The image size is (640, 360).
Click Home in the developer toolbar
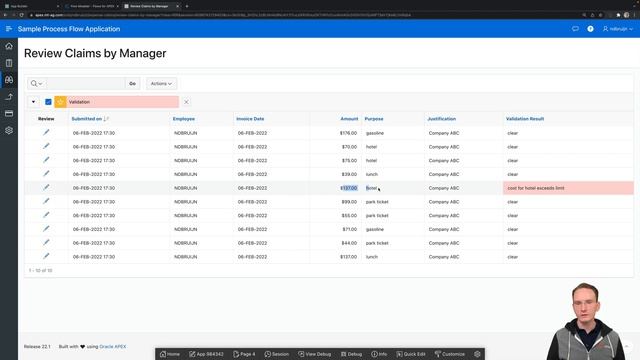[170, 354]
